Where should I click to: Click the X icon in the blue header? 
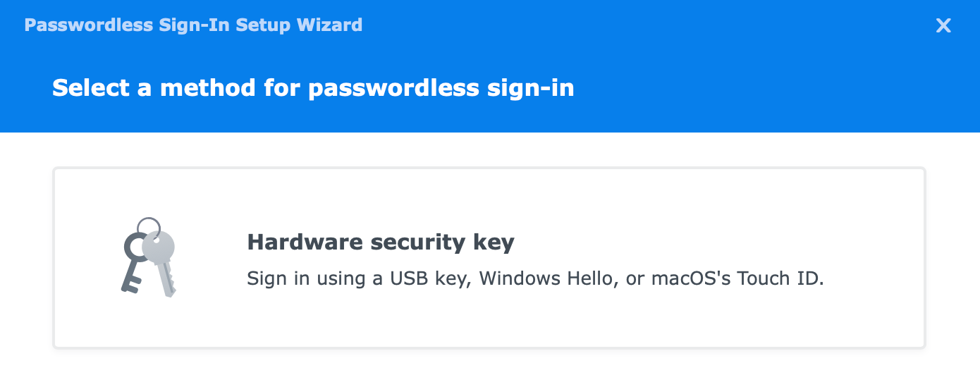click(943, 26)
